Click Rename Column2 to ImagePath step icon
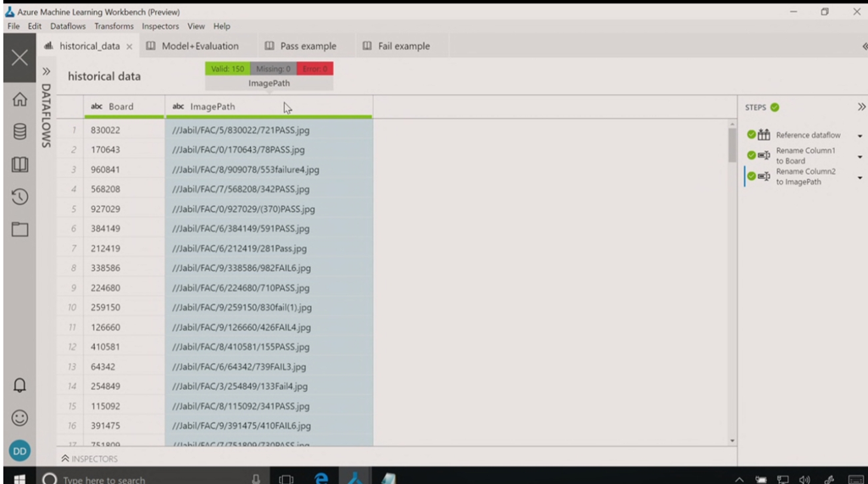The image size is (868, 484). pyautogui.click(x=764, y=176)
